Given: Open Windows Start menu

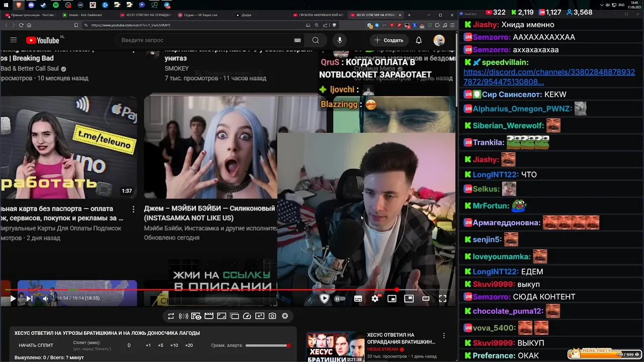Looking at the screenshot, I should click(7, 5).
